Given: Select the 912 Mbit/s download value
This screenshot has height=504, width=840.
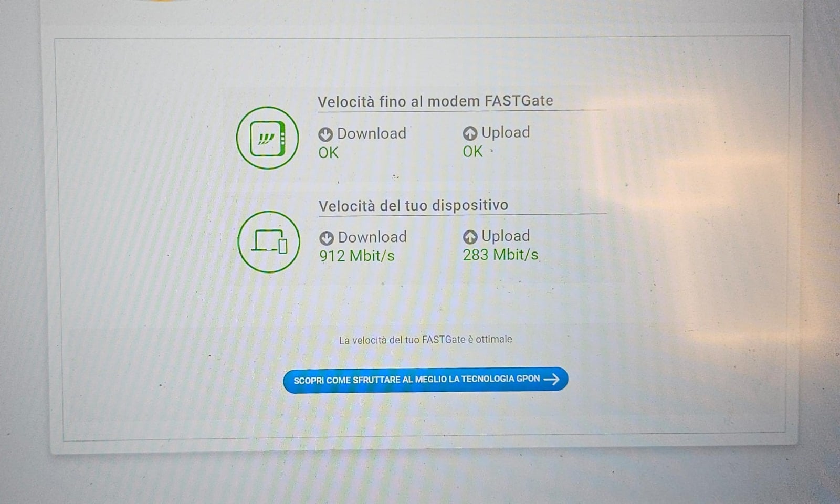Looking at the screenshot, I should pyautogui.click(x=357, y=256).
